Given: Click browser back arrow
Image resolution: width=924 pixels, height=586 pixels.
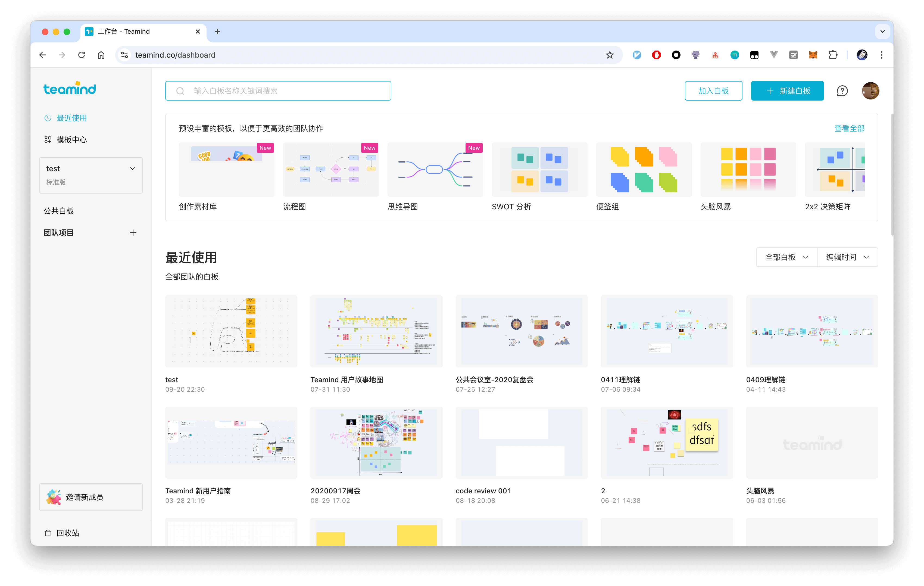Looking at the screenshot, I should (x=43, y=55).
